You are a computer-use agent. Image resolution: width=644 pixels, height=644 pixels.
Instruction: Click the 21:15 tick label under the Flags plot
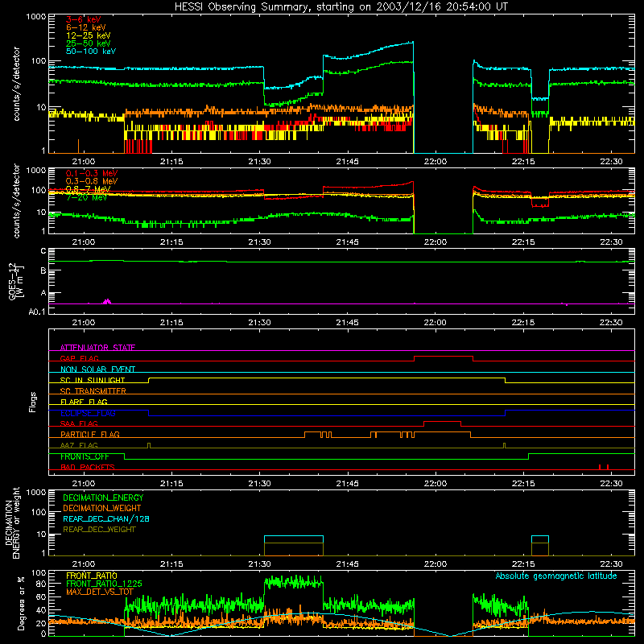point(171,484)
